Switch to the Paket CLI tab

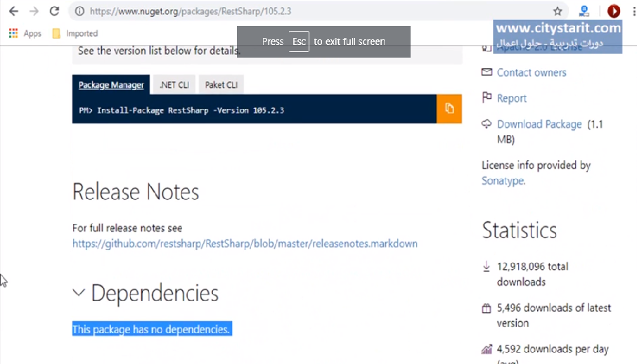pos(221,85)
